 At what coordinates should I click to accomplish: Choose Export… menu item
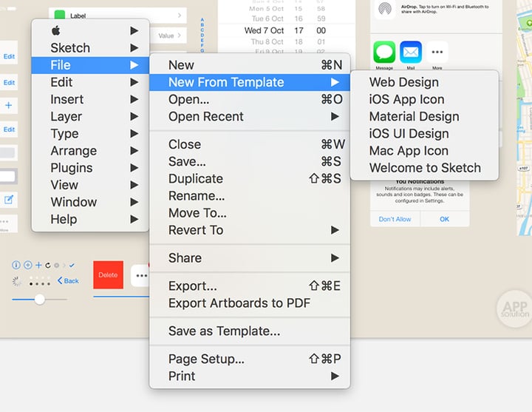point(250,286)
